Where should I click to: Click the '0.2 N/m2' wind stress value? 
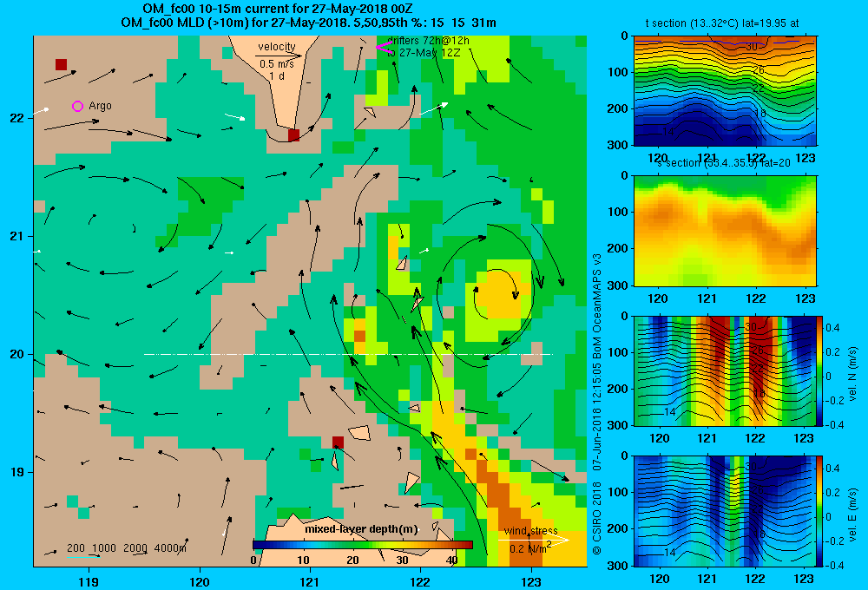tap(531, 548)
